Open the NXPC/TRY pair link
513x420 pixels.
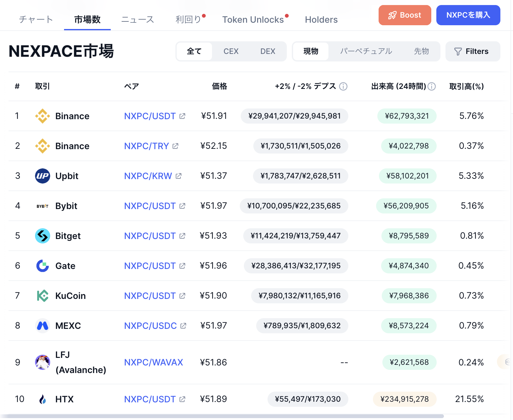pos(146,146)
